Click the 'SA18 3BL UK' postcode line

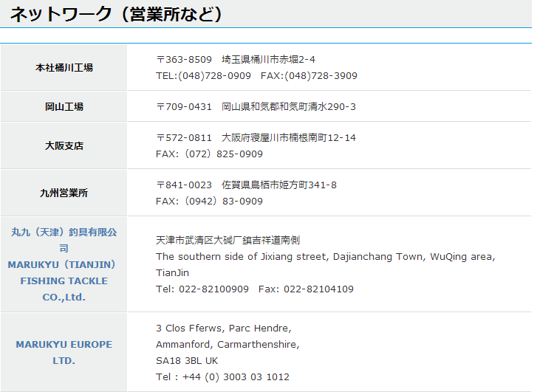coord(187,360)
